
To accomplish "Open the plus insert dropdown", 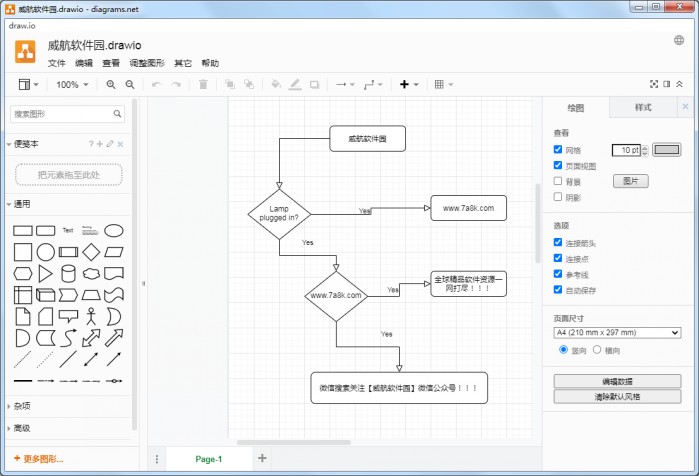I will coord(409,84).
